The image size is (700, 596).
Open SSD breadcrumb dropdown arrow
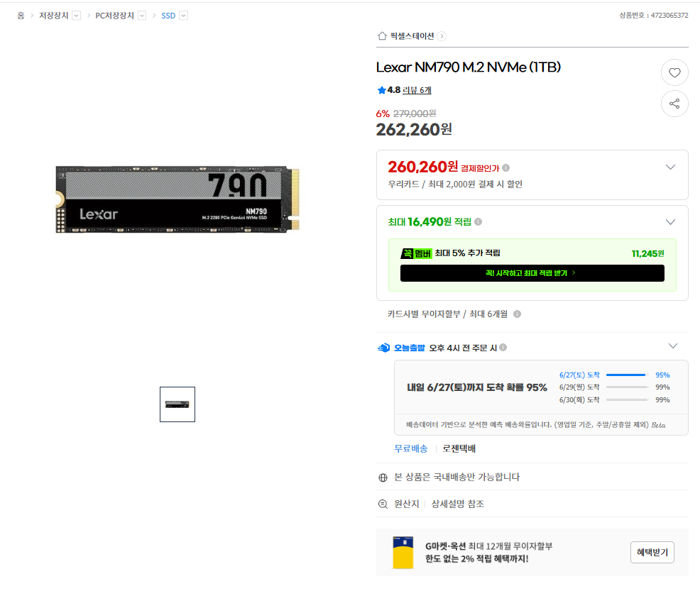[x=183, y=16]
